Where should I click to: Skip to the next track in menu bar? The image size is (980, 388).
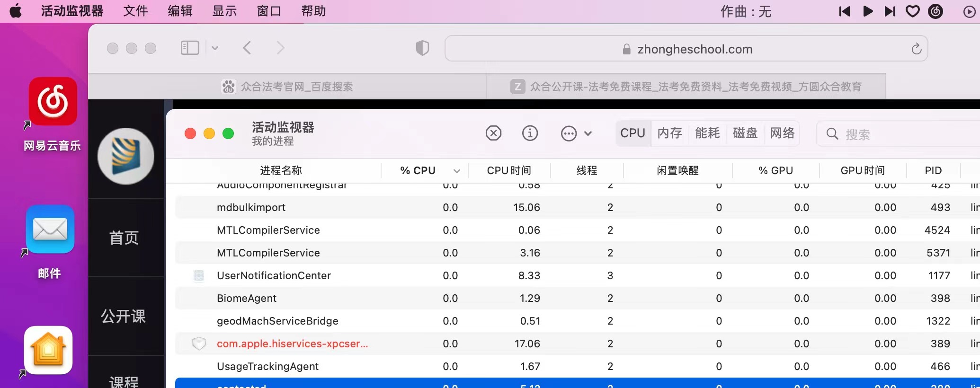[890, 11]
